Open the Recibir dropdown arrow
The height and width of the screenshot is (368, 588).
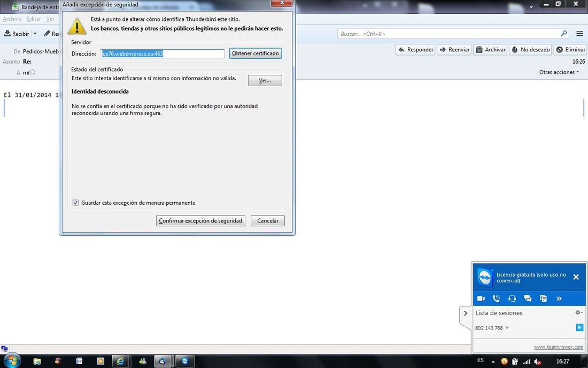click(35, 34)
